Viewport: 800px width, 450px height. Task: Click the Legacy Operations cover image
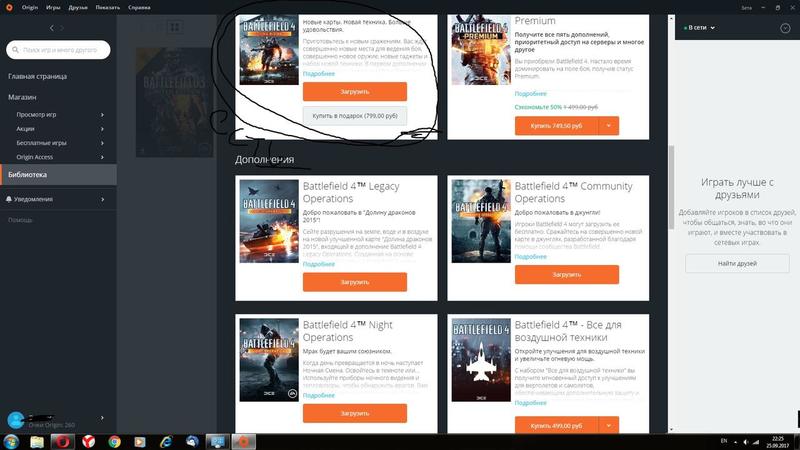click(x=269, y=221)
